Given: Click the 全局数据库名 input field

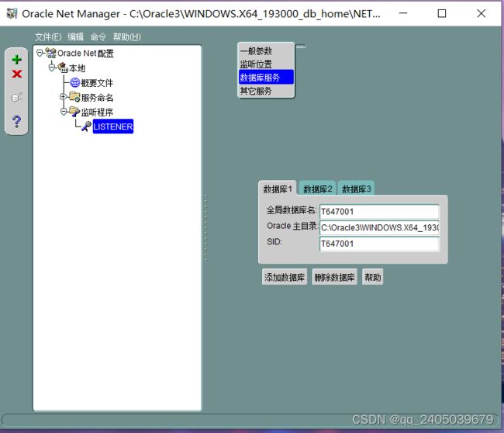Looking at the screenshot, I should (379, 211).
